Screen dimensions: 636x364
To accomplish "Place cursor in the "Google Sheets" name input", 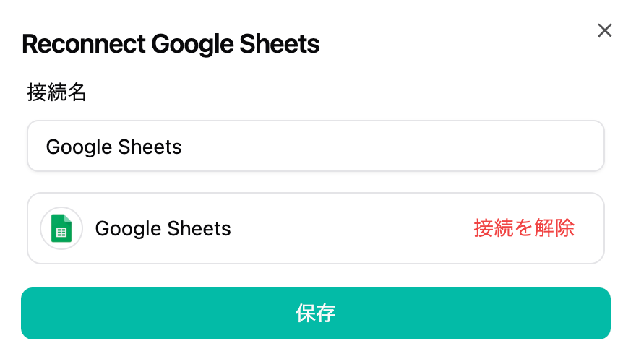I will (315, 147).
